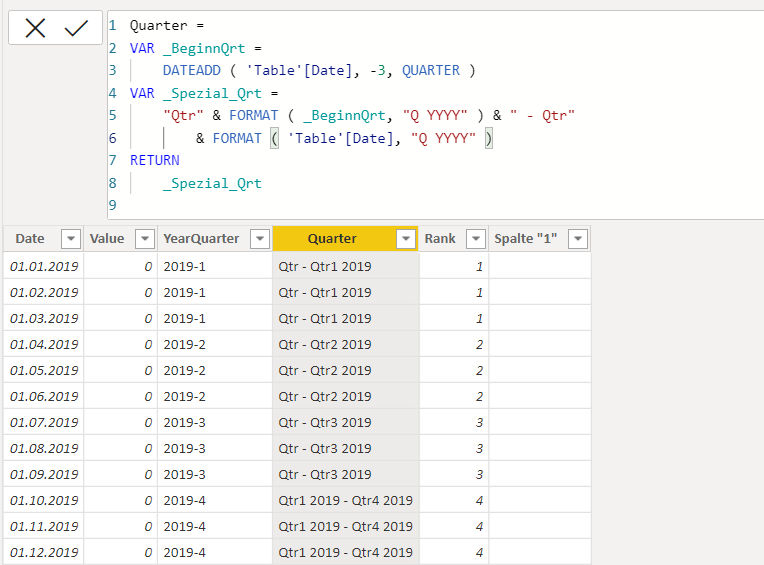Select the date cell 01.04.2019

tap(43, 344)
